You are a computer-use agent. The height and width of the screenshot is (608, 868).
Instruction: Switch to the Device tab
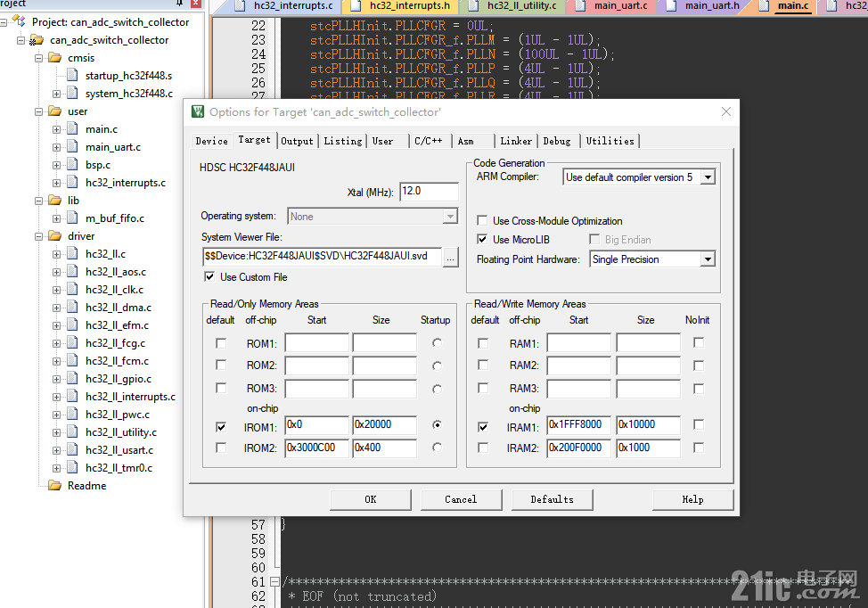coord(211,141)
